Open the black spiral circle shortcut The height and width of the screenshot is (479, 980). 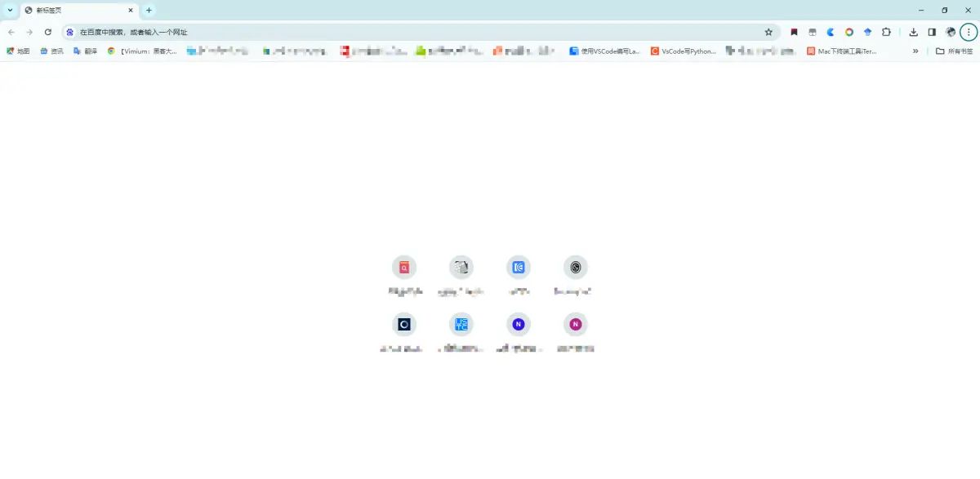pos(576,267)
